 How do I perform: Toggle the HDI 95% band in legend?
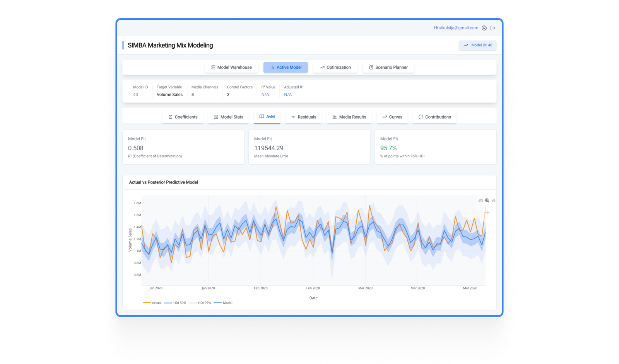pos(200,303)
